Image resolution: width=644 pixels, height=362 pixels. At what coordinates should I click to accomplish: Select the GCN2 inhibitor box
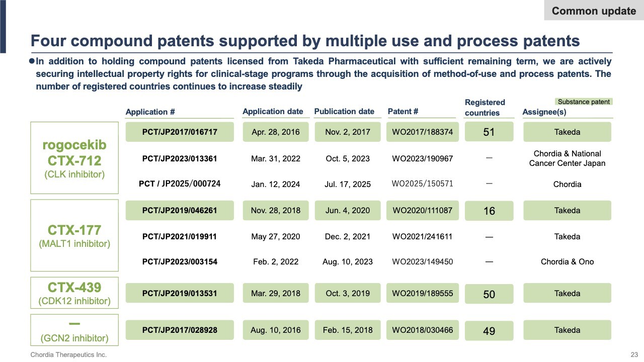74,330
